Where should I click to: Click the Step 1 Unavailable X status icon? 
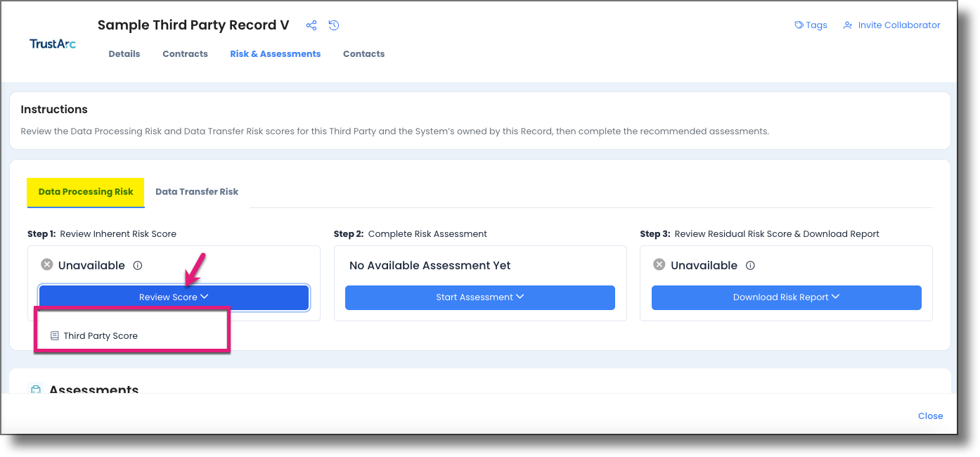click(x=46, y=264)
